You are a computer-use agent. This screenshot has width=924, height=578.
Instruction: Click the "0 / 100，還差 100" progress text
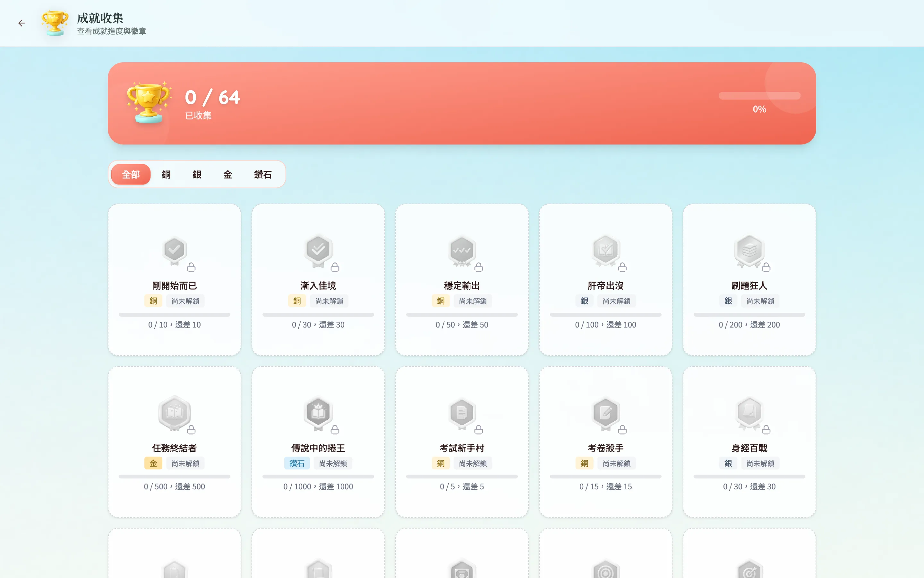(x=605, y=325)
